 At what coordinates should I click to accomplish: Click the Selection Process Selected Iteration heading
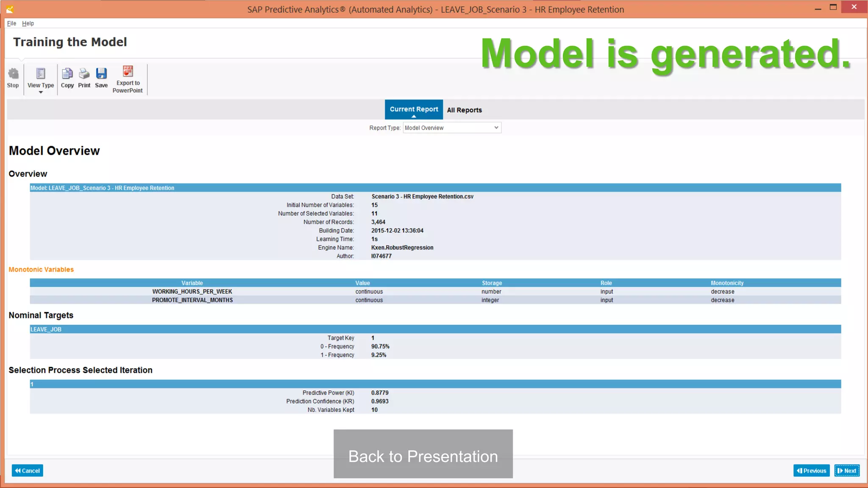tap(81, 370)
